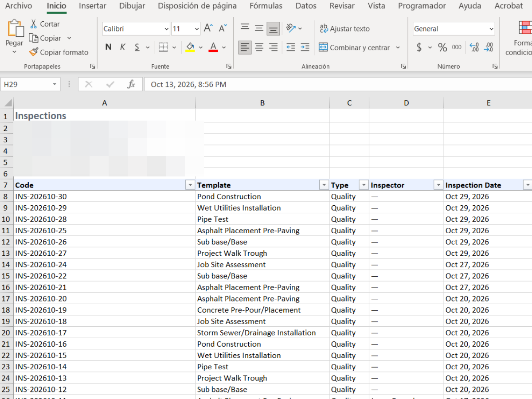
Task: Open Disposición de página tab
Action: [197, 6]
